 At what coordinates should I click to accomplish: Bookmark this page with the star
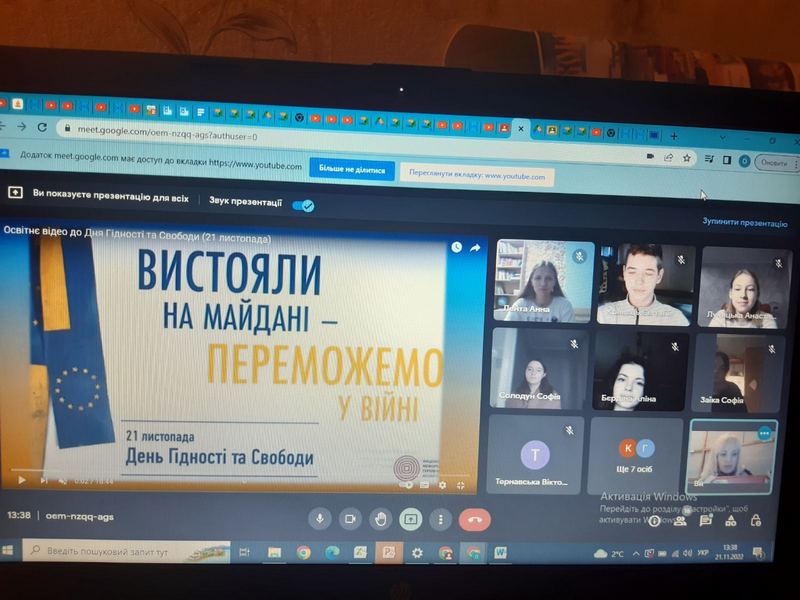[x=687, y=158]
